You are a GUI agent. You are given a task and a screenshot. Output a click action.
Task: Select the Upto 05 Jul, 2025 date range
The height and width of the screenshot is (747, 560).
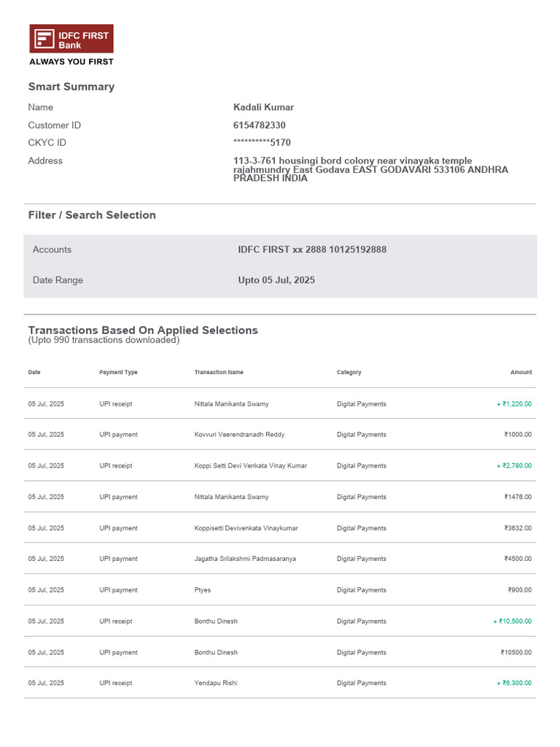[276, 280]
